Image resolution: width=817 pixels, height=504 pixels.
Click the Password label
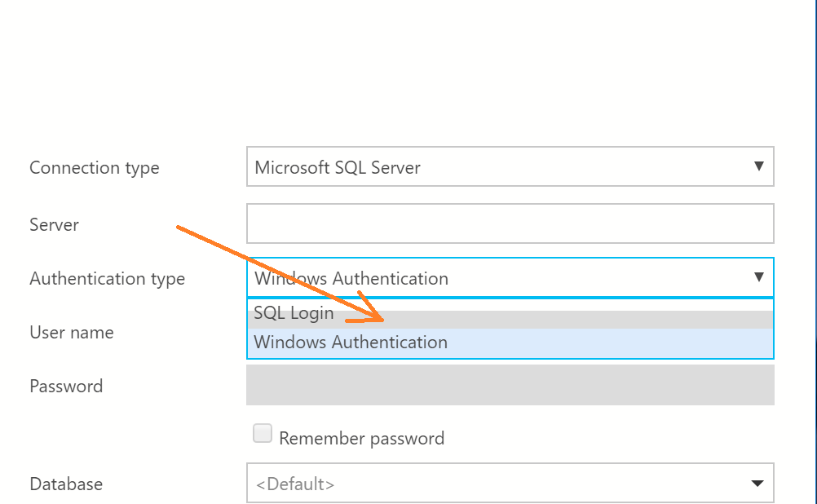point(66,386)
